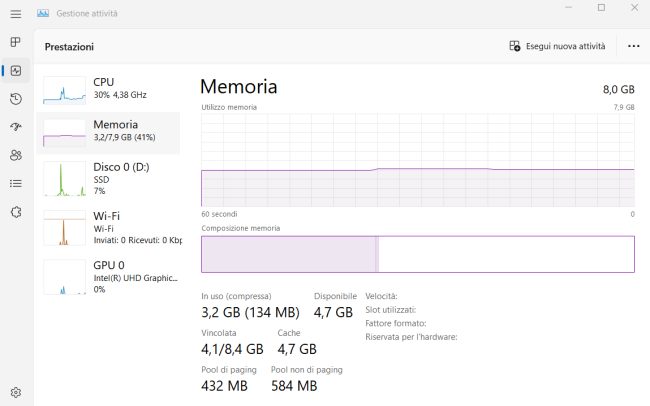
Task: Click the 8,0 GB total memory value
Action: (x=618, y=89)
